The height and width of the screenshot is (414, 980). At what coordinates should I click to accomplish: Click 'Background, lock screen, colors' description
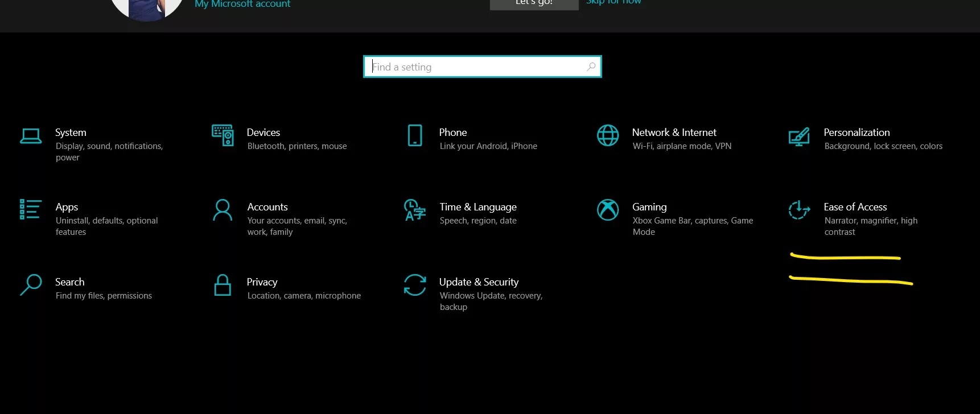883,146
